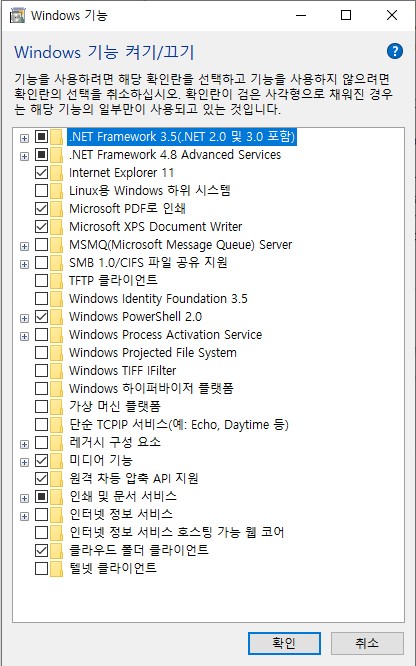Check the Windows TIFF IFilter checkbox
The image size is (416, 666).
pos(41,370)
